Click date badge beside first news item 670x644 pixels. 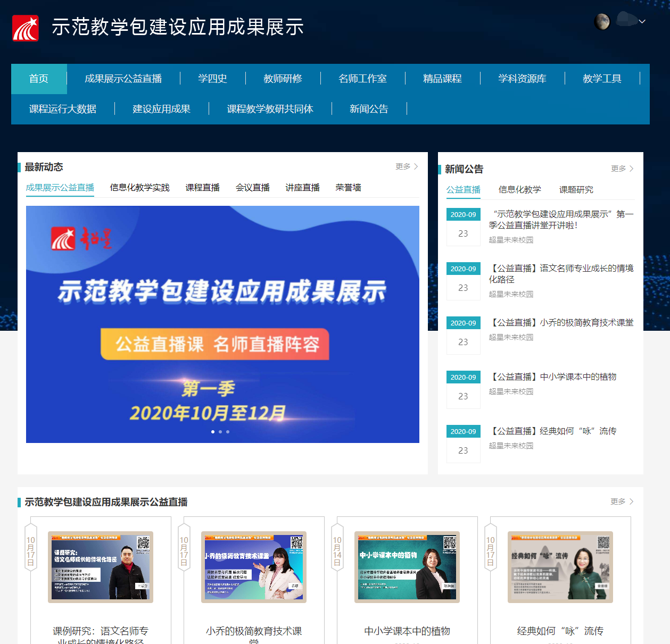click(x=464, y=227)
